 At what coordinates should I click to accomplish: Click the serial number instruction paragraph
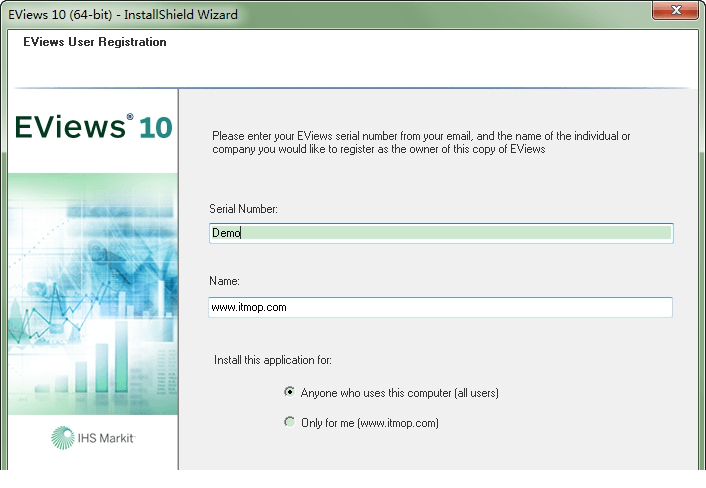(421, 142)
